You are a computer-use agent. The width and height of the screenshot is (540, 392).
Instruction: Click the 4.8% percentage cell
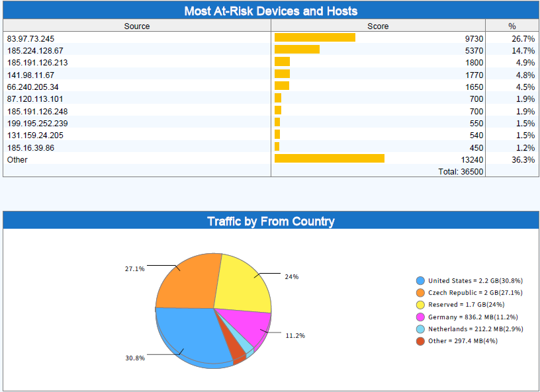[x=525, y=75]
